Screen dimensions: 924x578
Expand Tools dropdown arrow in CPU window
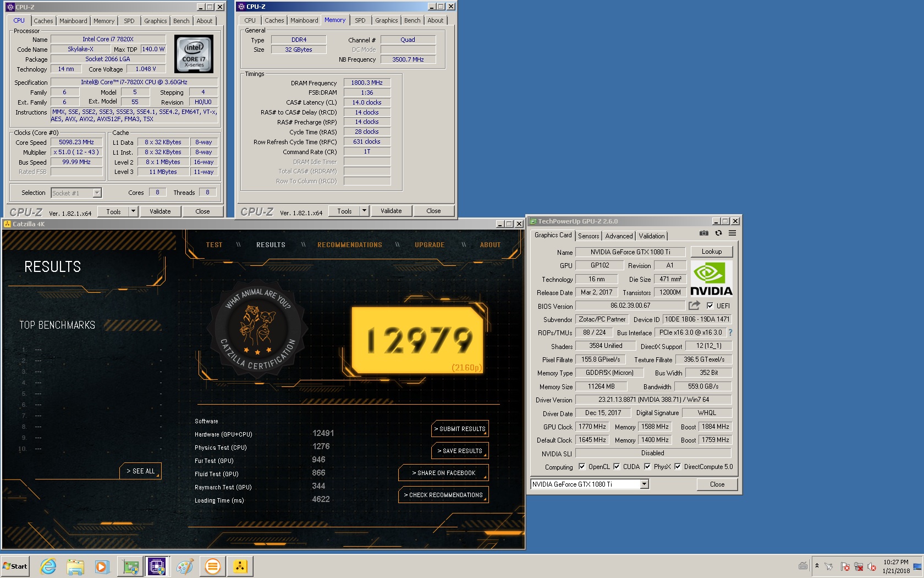[133, 211]
